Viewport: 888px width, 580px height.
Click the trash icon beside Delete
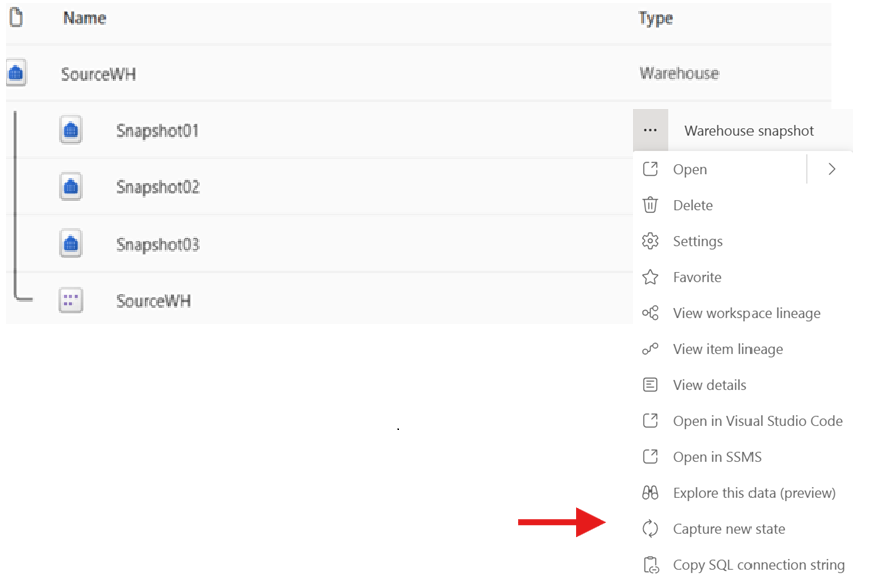click(x=650, y=205)
